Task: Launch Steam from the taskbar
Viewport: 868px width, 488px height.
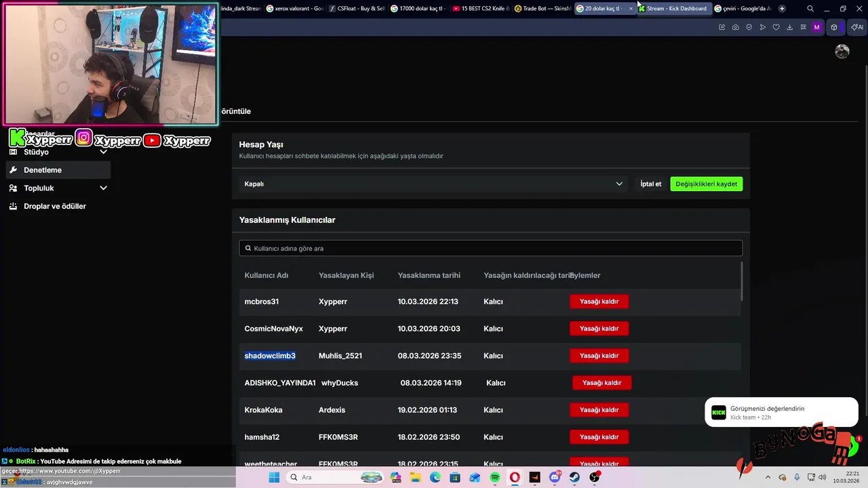Action: [574, 477]
